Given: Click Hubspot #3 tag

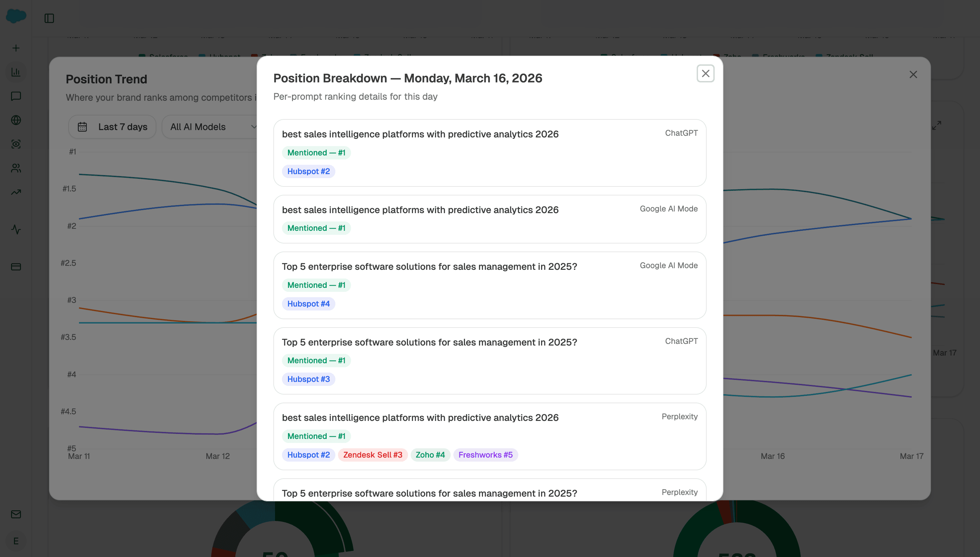Looking at the screenshot, I should [x=308, y=379].
